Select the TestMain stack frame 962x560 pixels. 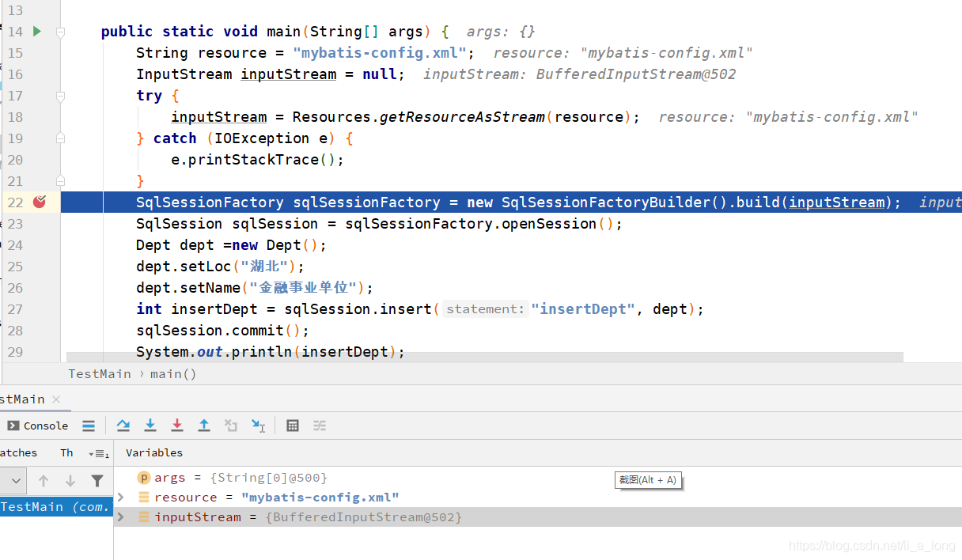click(55, 506)
